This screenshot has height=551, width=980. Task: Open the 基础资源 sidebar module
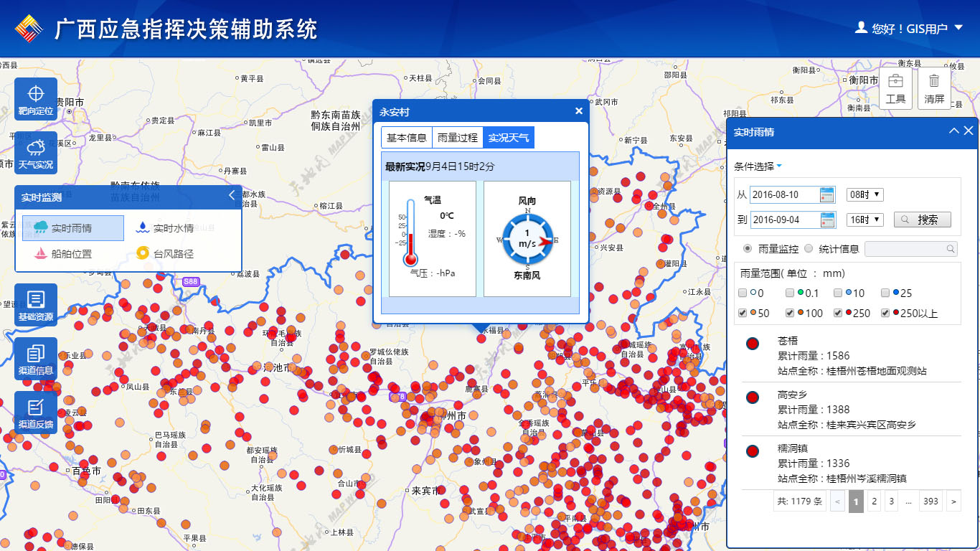point(36,305)
